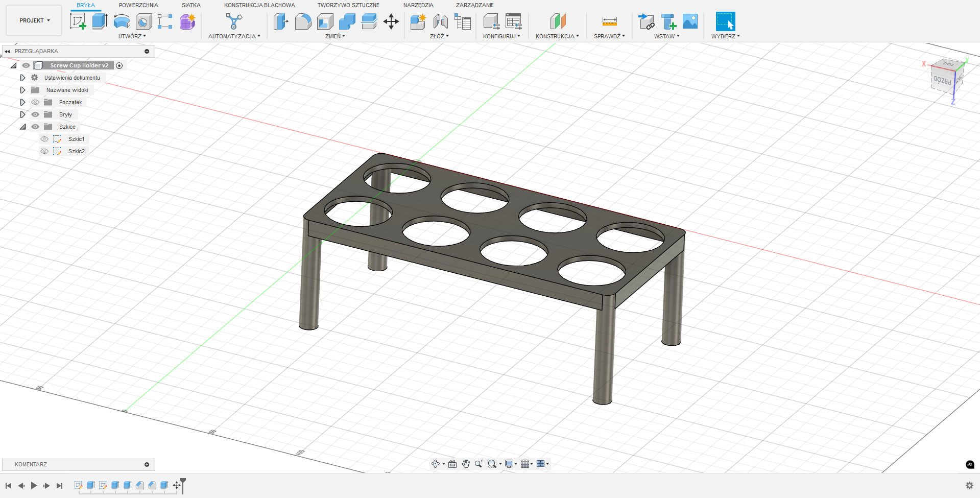
Task: Expand Ustawienia dokumentu node
Action: pyautogui.click(x=22, y=78)
